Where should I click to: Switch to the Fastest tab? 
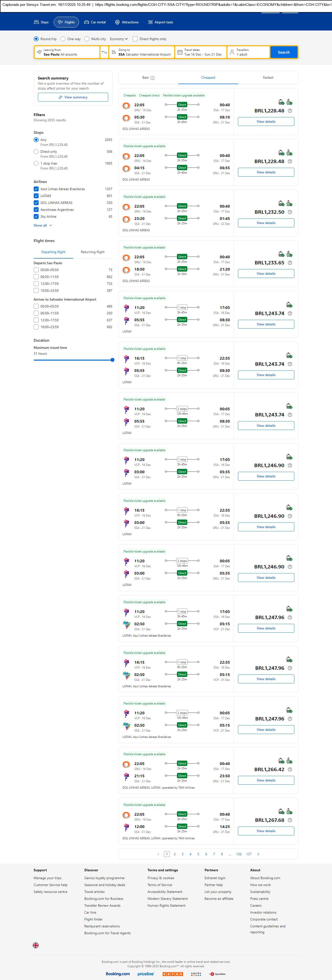[x=268, y=78]
